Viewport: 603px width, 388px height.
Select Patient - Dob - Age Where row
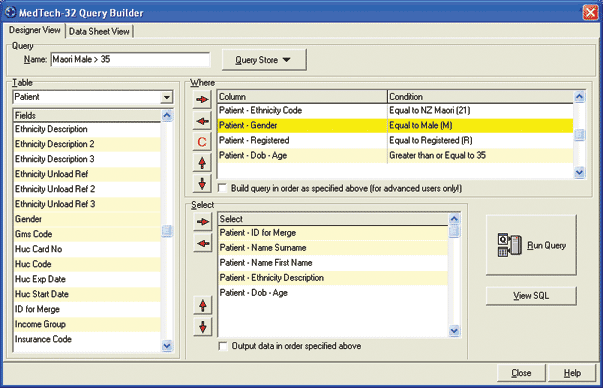click(395, 156)
